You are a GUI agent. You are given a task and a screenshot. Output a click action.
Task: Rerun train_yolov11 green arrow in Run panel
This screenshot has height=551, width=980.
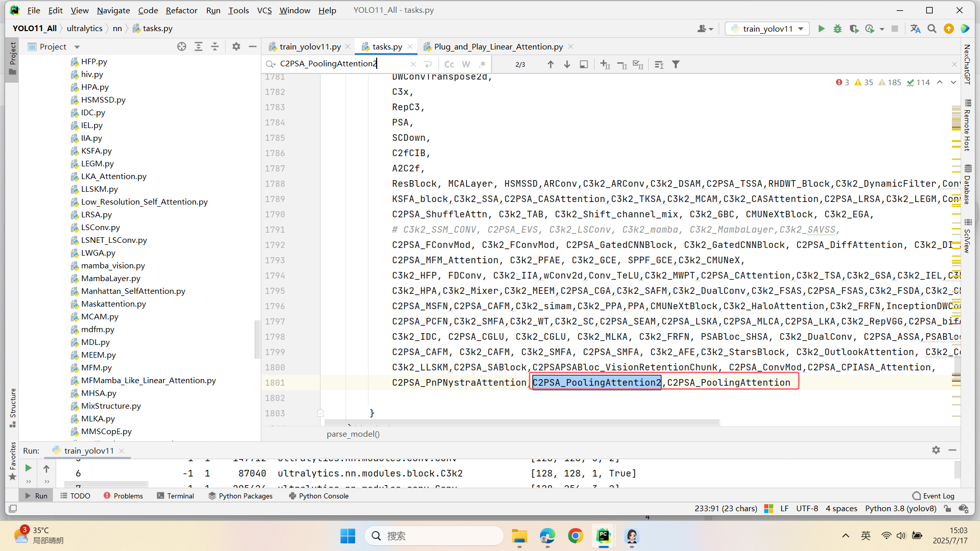(28, 468)
